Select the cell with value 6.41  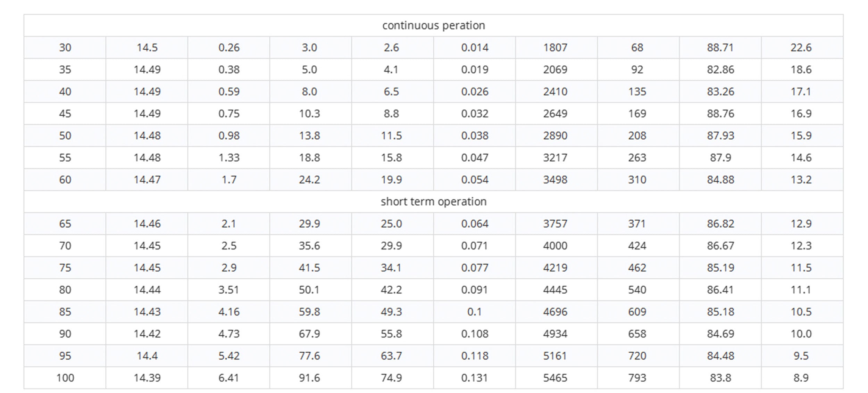[x=229, y=378]
